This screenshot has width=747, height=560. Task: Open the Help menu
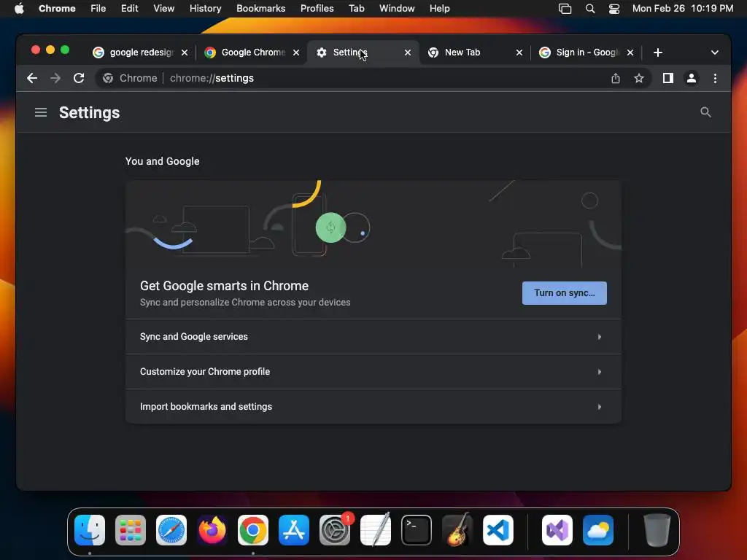pyautogui.click(x=439, y=9)
